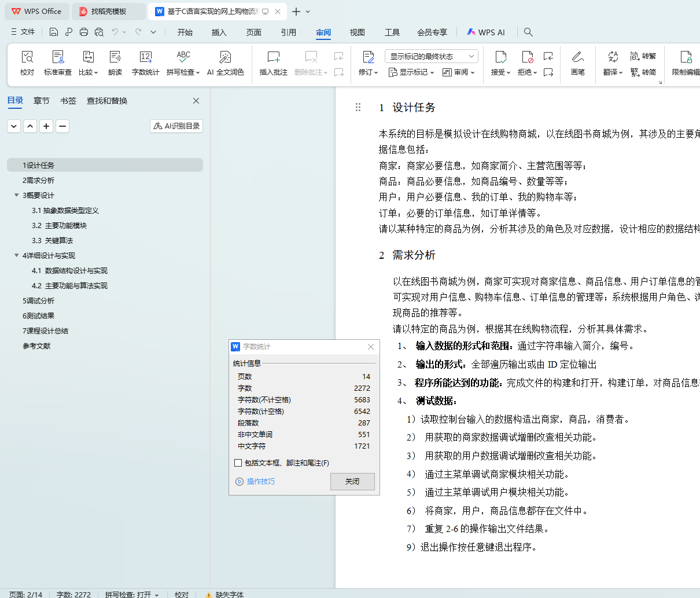The image size is (700, 598).
Task: Insert a comment with 插入批注
Action: [x=274, y=63]
